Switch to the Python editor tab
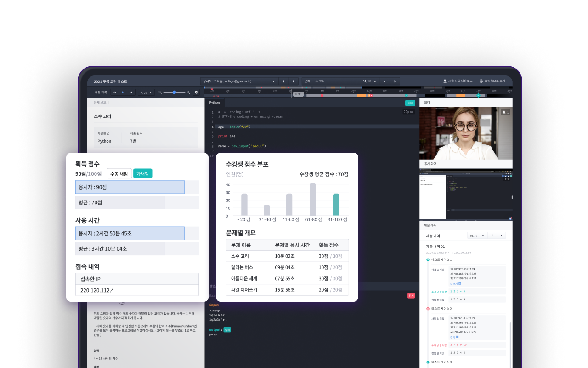The width and height of the screenshot is (588, 368). click(215, 103)
